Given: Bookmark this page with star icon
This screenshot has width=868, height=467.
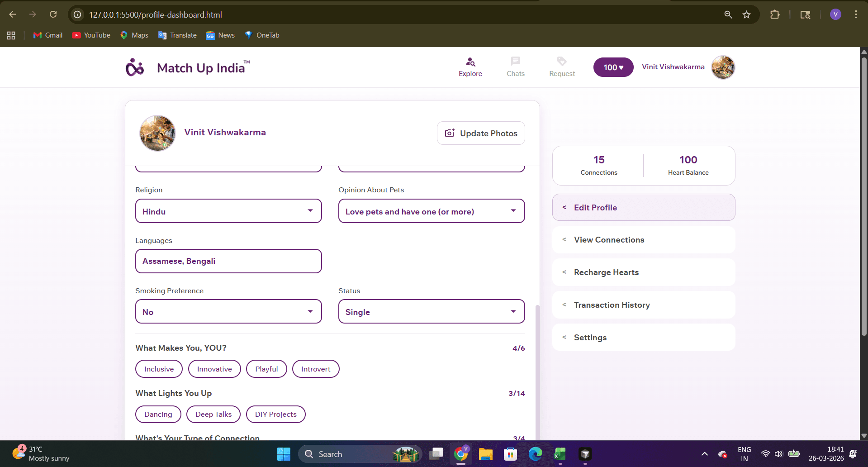Looking at the screenshot, I should (746, 14).
